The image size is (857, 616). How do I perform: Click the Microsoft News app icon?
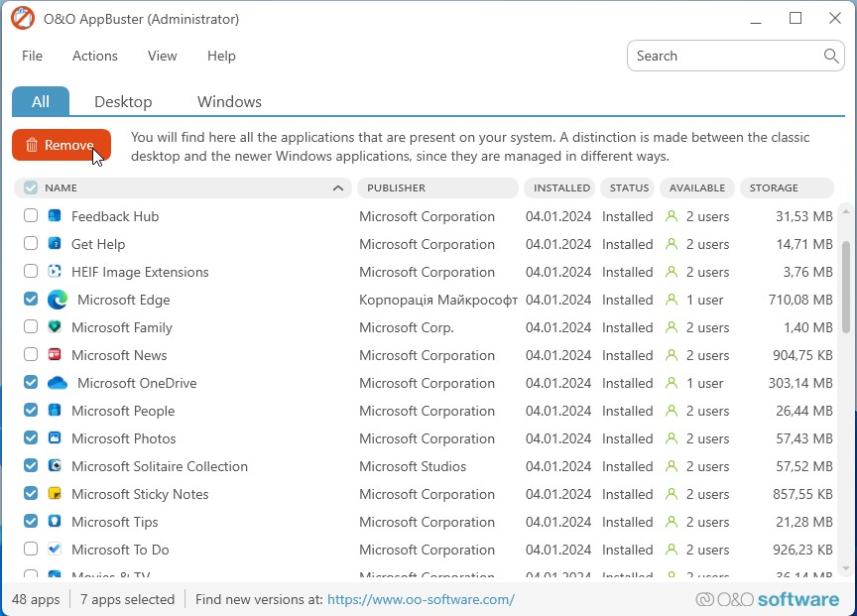point(55,355)
